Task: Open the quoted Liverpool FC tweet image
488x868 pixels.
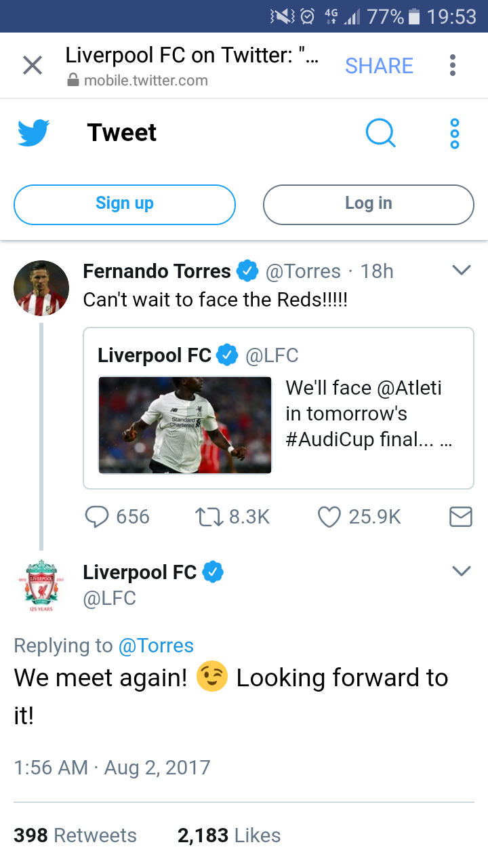Action: click(x=185, y=425)
